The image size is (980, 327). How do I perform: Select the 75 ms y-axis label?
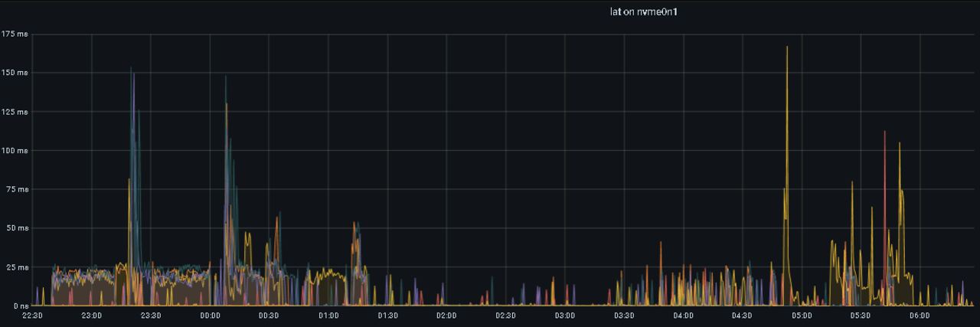pyautogui.click(x=17, y=190)
